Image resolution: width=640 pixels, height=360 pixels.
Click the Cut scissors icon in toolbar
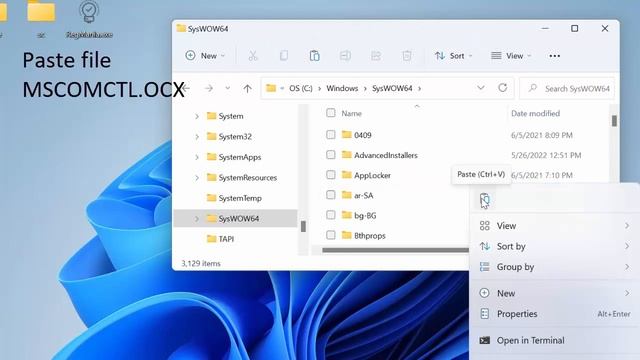coord(253,56)
